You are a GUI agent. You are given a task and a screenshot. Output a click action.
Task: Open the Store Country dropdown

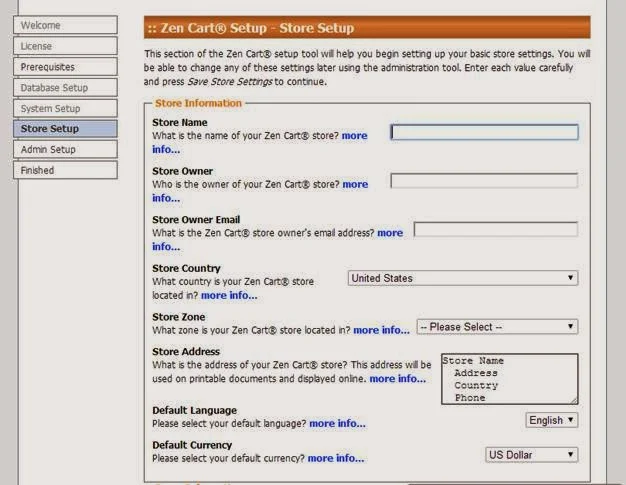click(x=463, y=278)
